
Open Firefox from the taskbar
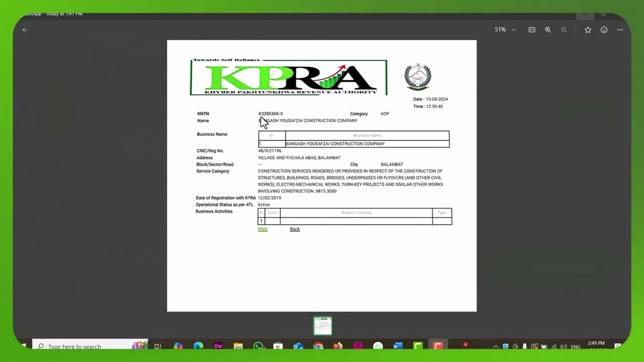click(338, 346)
